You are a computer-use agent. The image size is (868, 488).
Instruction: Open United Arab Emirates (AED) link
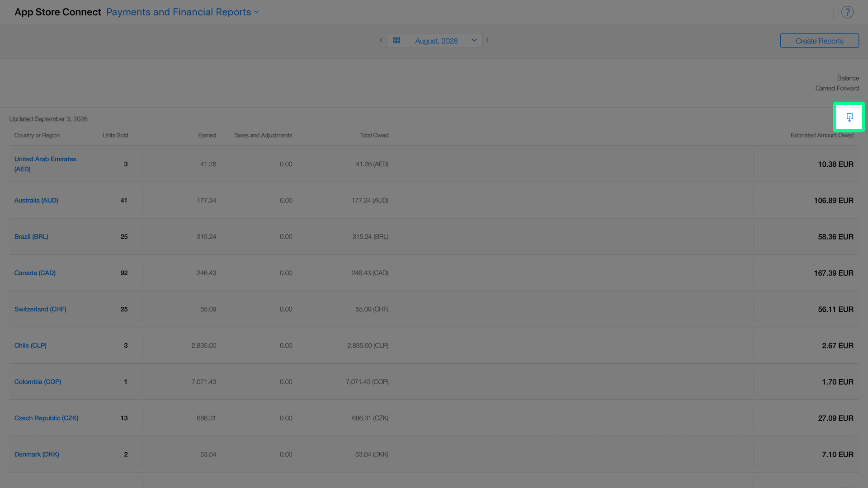click(45, 164)
